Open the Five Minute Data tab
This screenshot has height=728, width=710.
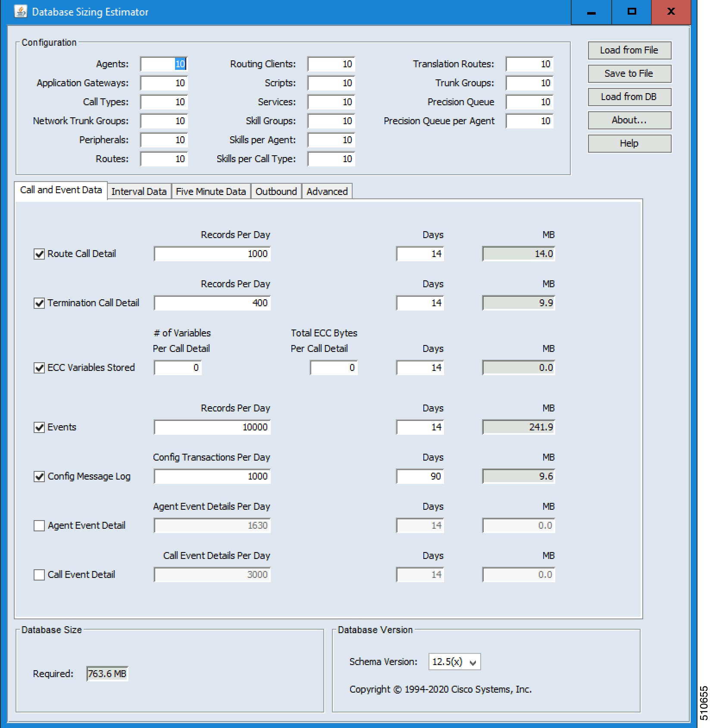click(x=211, y=191)
